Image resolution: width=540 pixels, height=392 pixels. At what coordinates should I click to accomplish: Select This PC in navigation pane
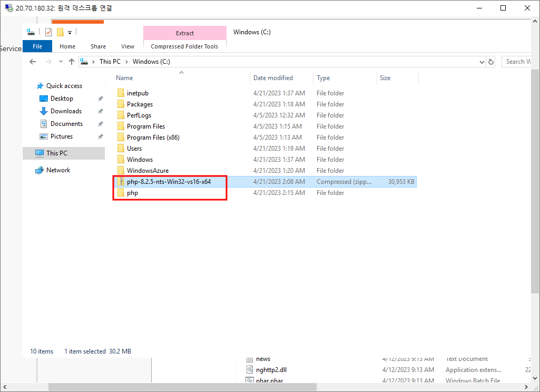pos(64,153)
